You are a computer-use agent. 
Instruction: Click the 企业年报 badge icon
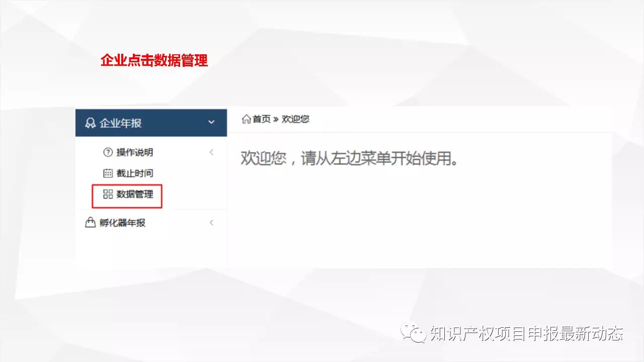(91, 123)
